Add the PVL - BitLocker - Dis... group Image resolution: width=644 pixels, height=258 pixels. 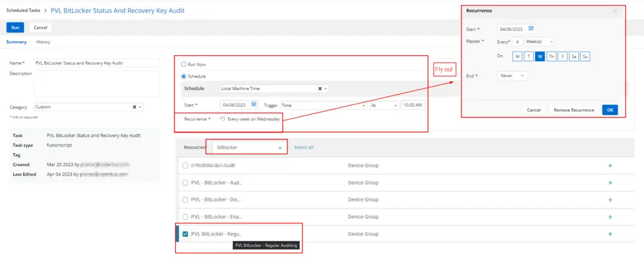click(x=610, y=199)
